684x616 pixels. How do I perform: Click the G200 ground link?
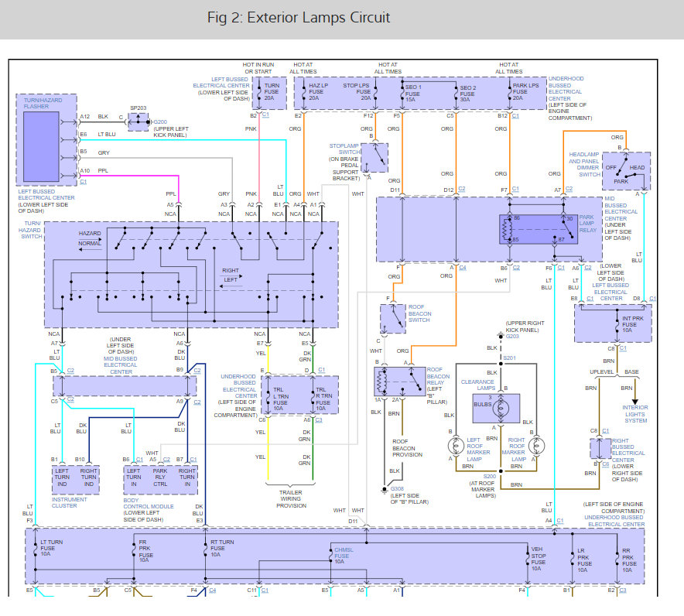coord(160,122)
